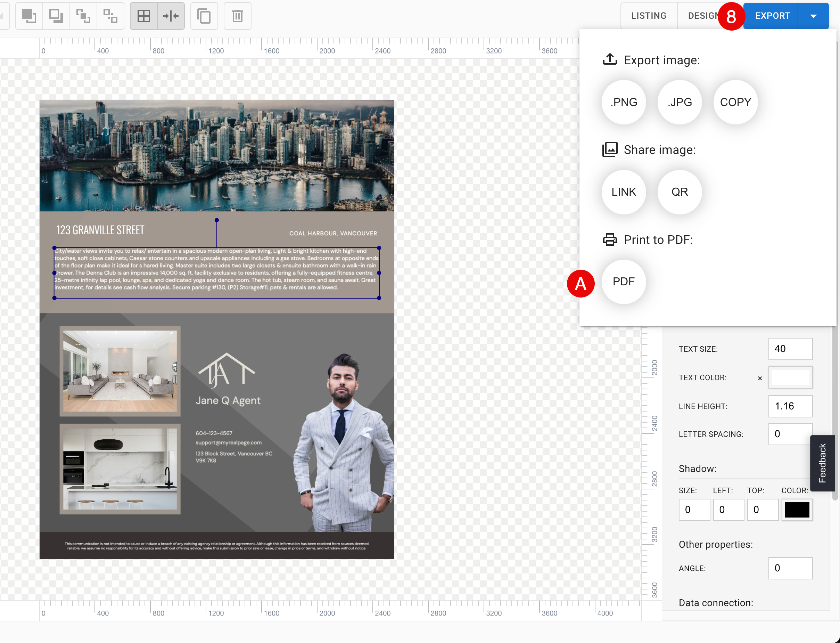Select the support@myrealpage.com email text
The image size is (840, 643).
click(229, 442)
